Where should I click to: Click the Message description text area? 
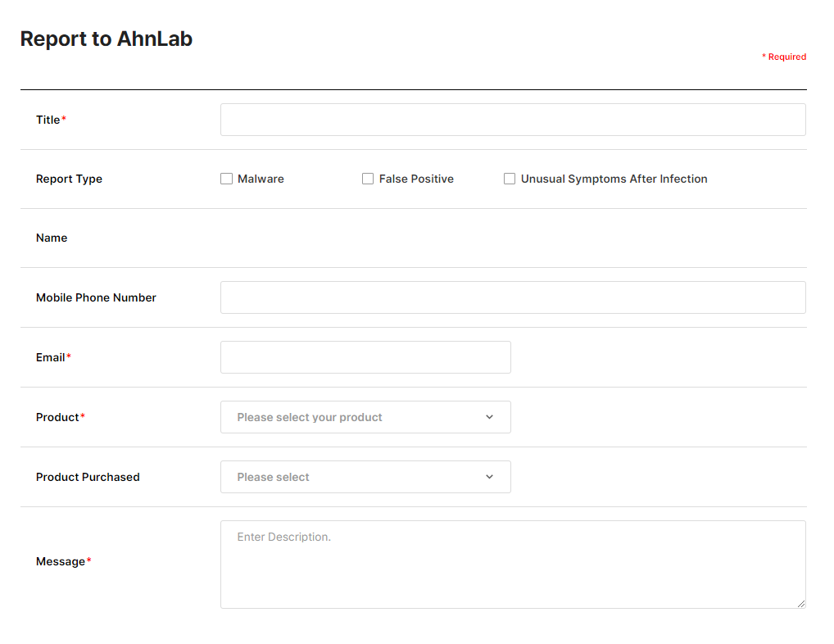point(513,565)
